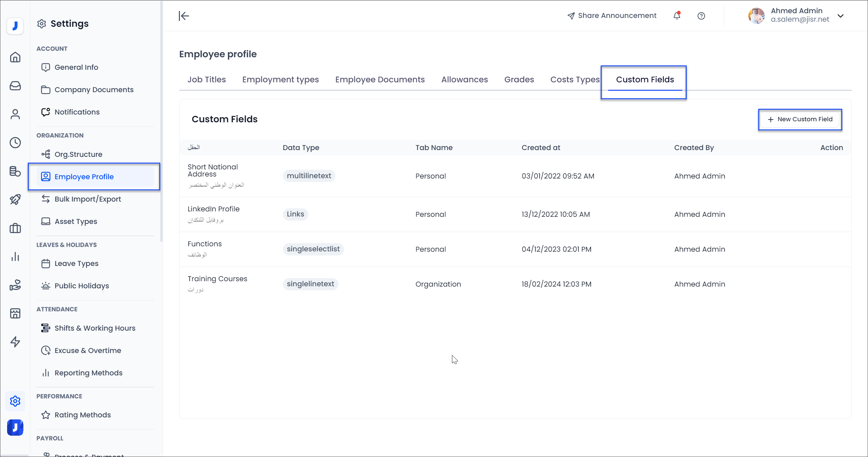Click the briefcase icon in rail
Image resolution: width=868 pixels, height=457 pixels.
(x=15, y=228)
